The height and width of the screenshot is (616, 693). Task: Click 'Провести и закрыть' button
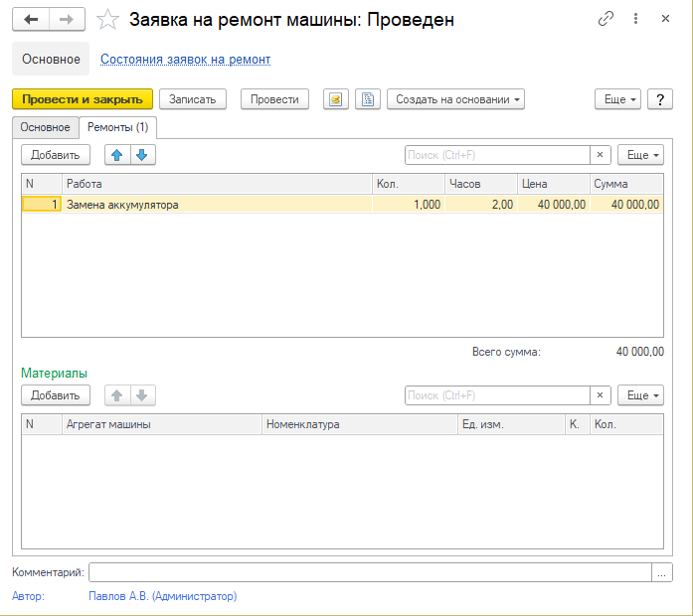83,99
